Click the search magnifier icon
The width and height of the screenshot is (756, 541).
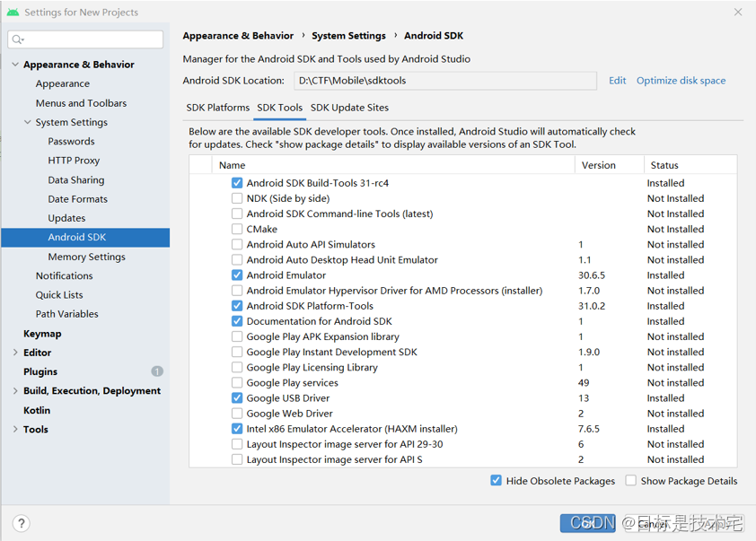click(x=18, y=39)
